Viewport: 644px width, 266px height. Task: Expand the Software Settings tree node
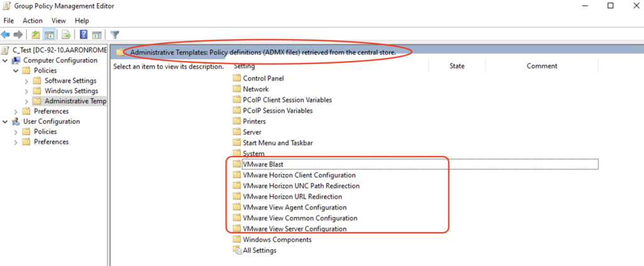coord(26,81)
